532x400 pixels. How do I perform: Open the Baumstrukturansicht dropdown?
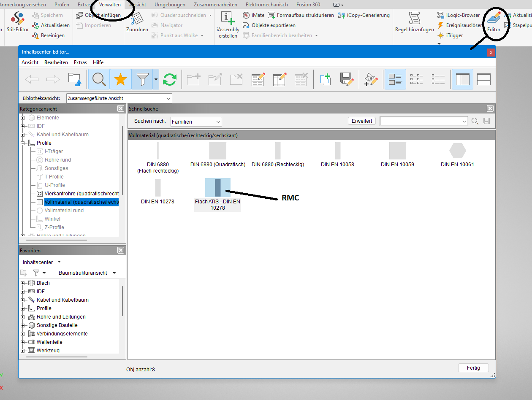(x=87, y=273)
